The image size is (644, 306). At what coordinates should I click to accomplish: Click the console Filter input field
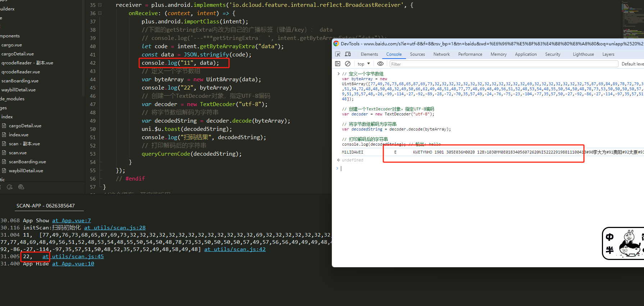point(504,64)
